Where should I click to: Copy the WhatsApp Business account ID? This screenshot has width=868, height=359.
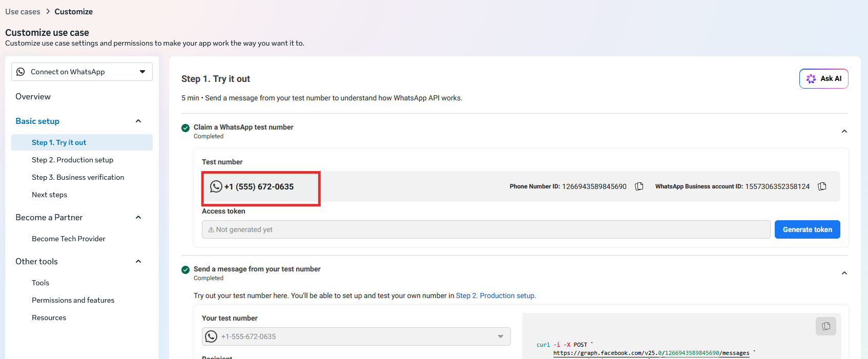[x=822, y=186]
